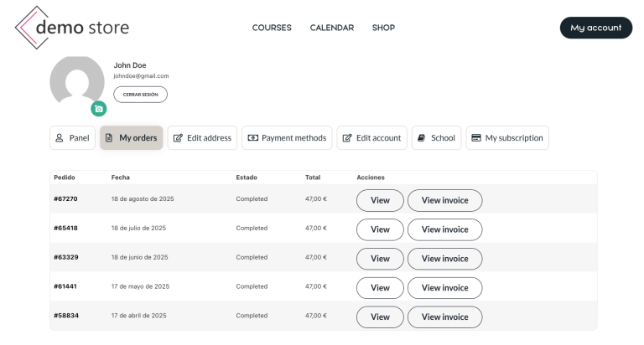
Task: Click the book icon in School tab
Action: pyautogui.click(x=421, y=138)
